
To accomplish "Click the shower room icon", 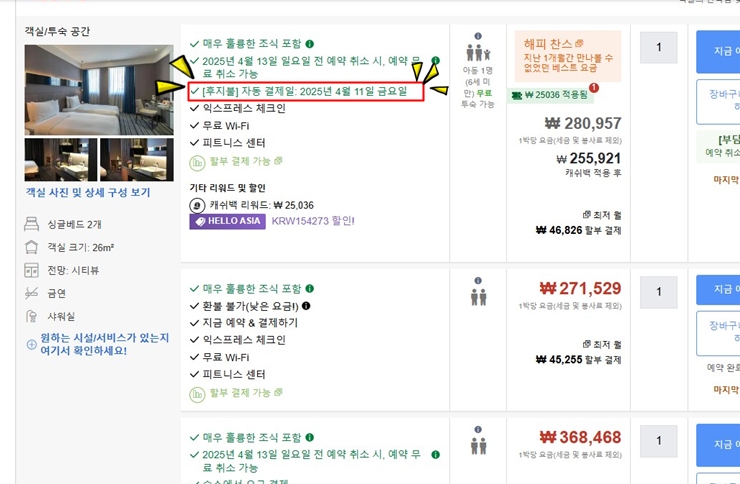I will tap(31, 316).
